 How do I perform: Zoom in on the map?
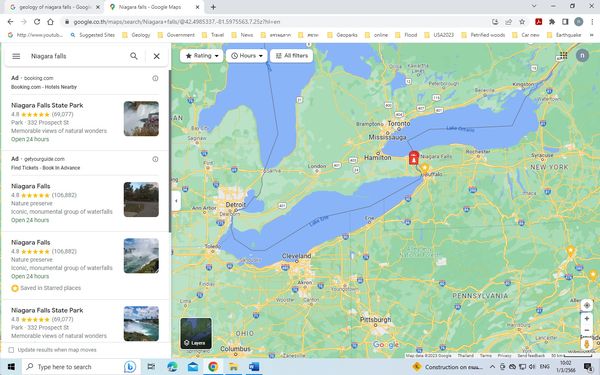(587, 319)
